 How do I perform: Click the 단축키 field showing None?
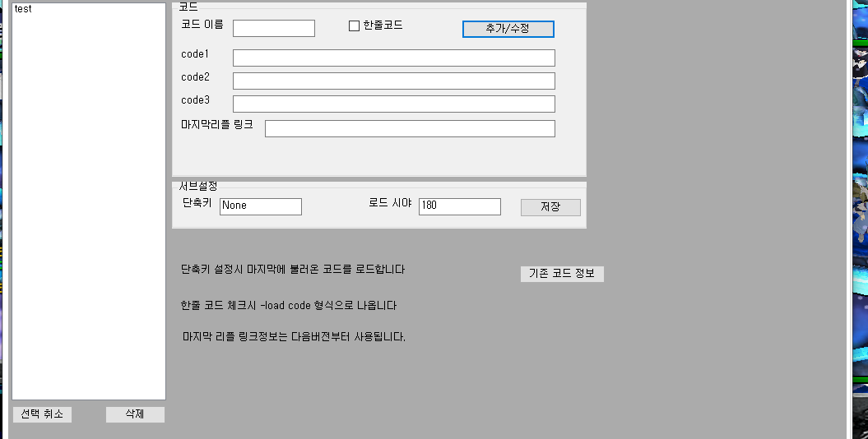(260, 206)
